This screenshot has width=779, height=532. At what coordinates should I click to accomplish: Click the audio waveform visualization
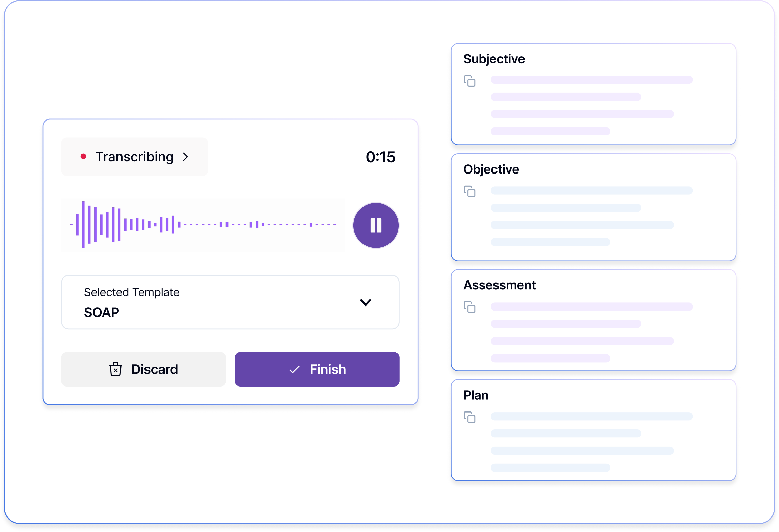tap(203, 224)
